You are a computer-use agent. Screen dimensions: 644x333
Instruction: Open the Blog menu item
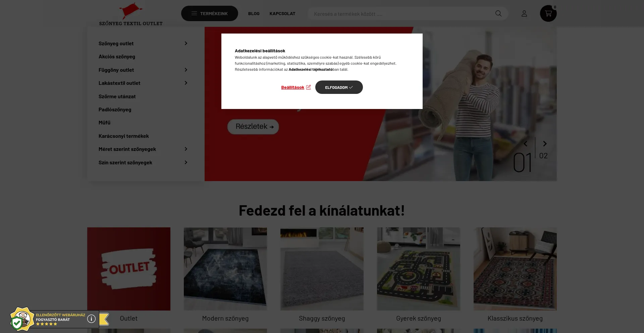pyautogui.click(x=254, y=14)
